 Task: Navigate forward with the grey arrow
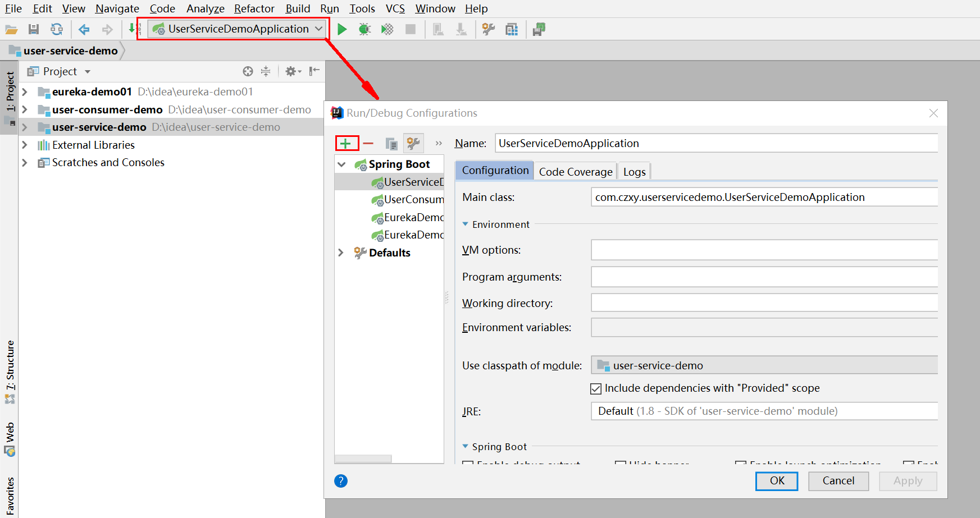click(x=107, y=29)
